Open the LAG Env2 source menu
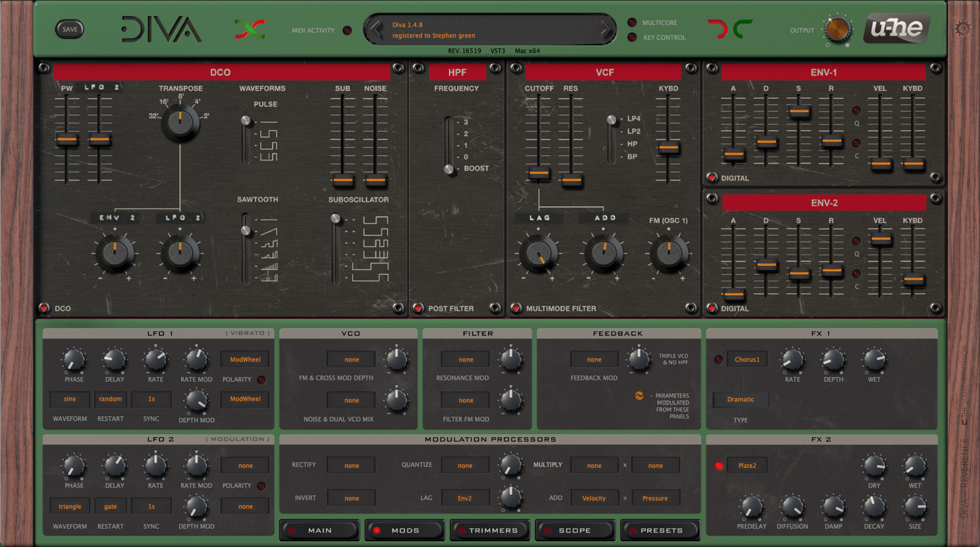This screenshot has height=547, width=980. pos(465,498)
